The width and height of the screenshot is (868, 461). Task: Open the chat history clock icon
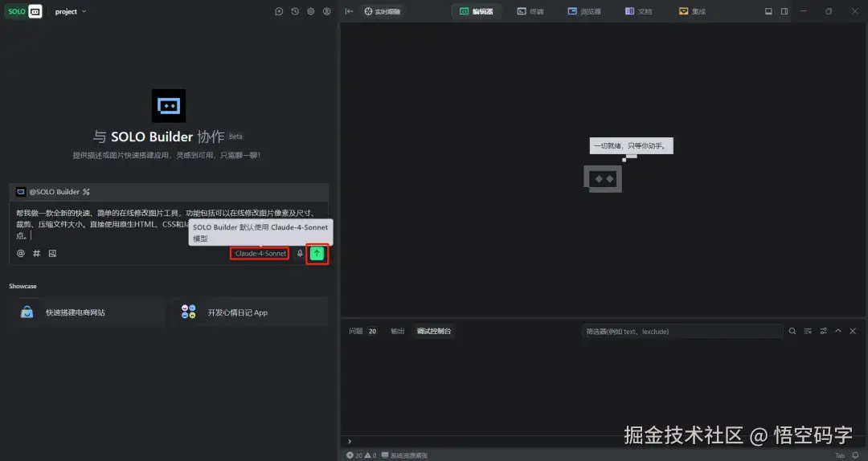click(295, 11)
